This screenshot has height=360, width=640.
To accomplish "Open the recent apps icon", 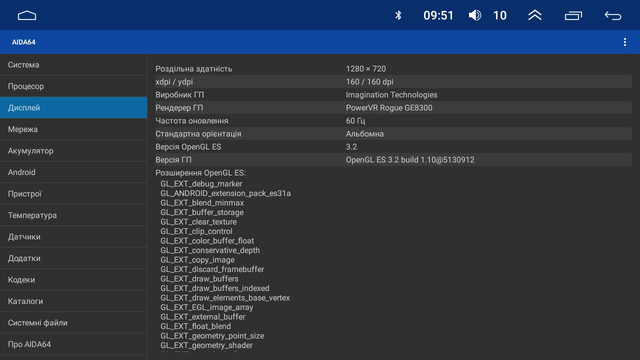I will (573, 16).
